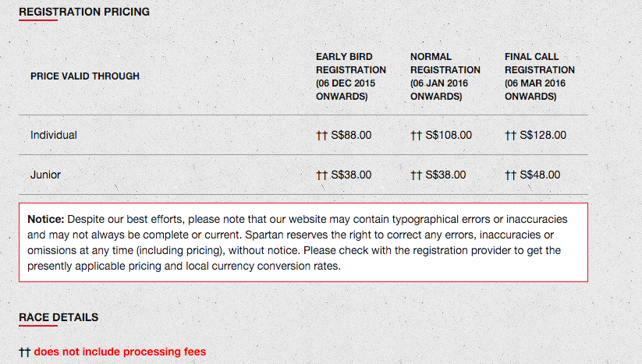This screenshot has width=642, height=364.
Task: Click the Final Call Registration column header
Action: coord(540,76)
